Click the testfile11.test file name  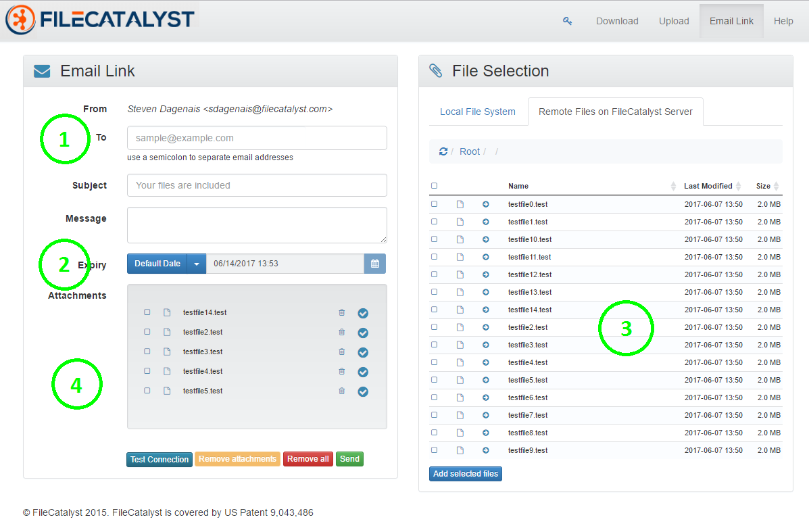529,258
